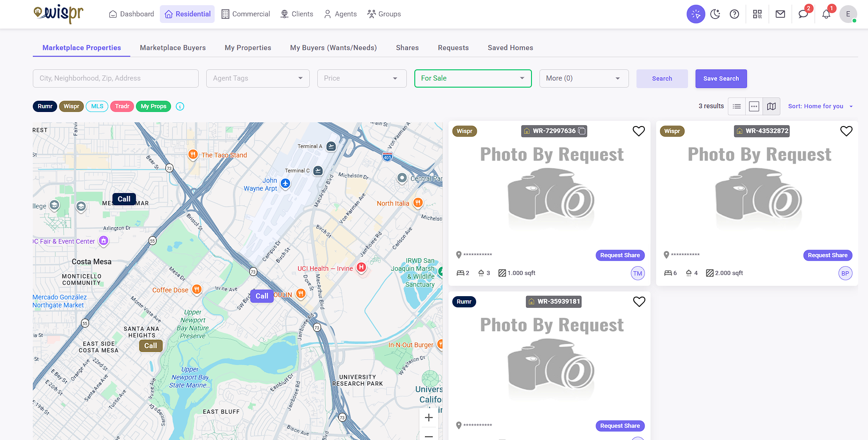The image size is (868, 440).
Task: Switch to map view icon
Action: 771,106
